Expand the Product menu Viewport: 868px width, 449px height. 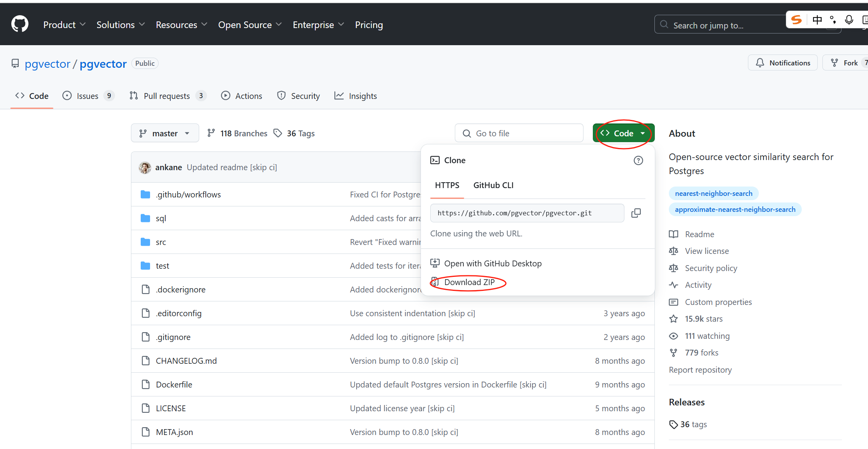[x=64, y=25]
